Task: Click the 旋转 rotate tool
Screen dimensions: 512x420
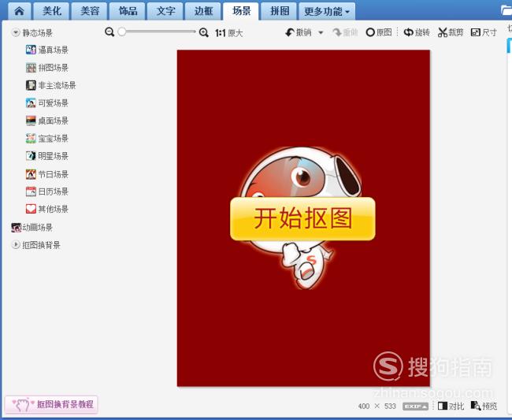Action: 417,32
